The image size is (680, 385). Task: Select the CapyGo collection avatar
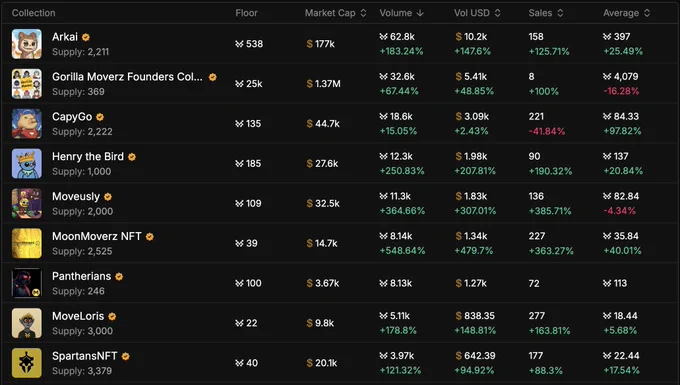point(27,124)
